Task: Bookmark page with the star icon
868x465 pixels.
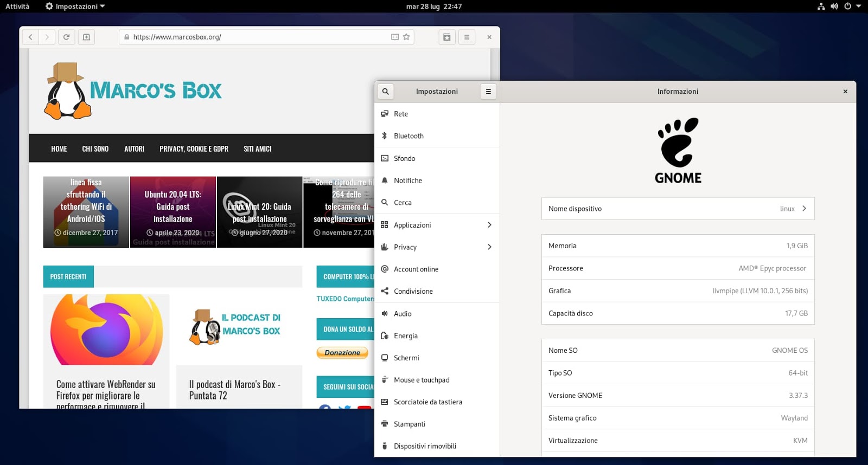Action: pyautogui.click(x=406, y=37)
